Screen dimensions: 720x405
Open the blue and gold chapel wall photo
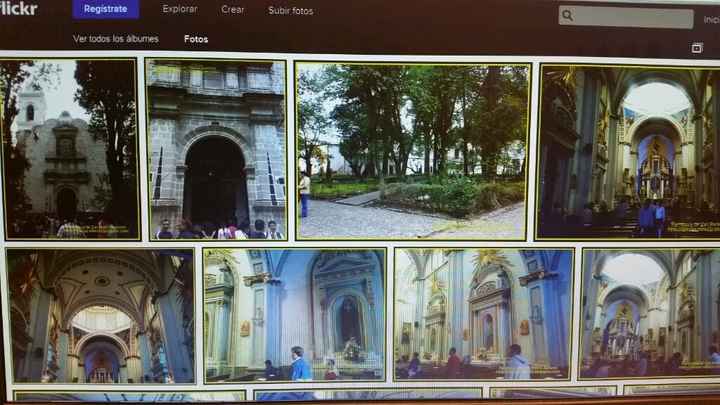click(x=483, y=315)
